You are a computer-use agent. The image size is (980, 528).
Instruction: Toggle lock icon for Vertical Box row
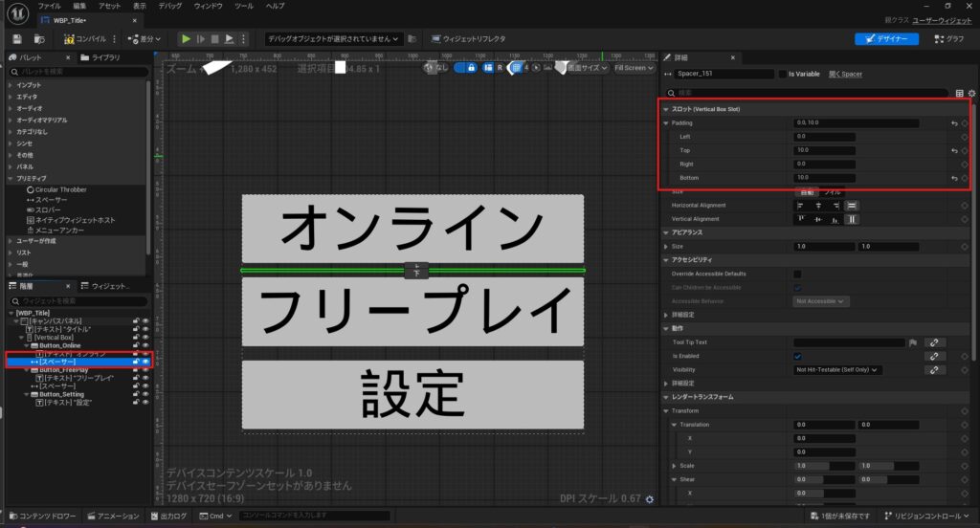[x=136, y=338]
